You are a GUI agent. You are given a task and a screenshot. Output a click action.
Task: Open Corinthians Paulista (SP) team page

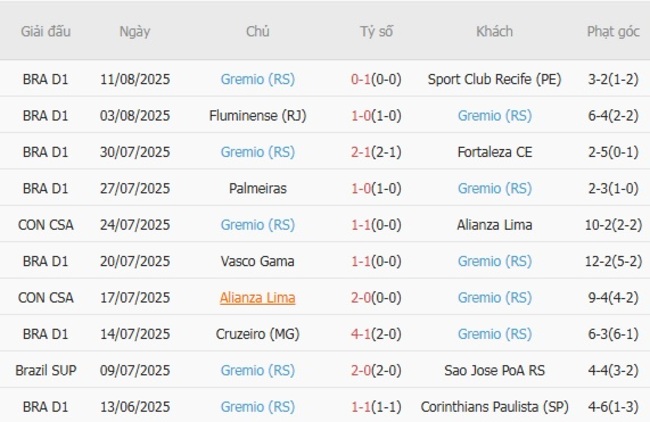click(494, 407)
